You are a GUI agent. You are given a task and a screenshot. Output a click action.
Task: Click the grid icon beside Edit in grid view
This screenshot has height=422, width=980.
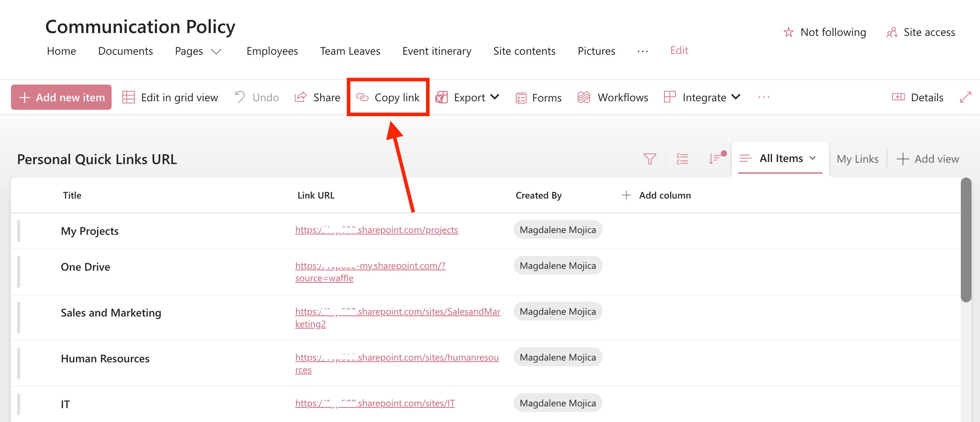[129, 97]
